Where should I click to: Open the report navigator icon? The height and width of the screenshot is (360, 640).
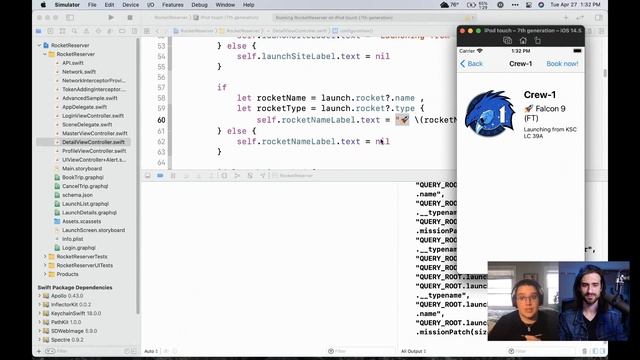point(134,31)
